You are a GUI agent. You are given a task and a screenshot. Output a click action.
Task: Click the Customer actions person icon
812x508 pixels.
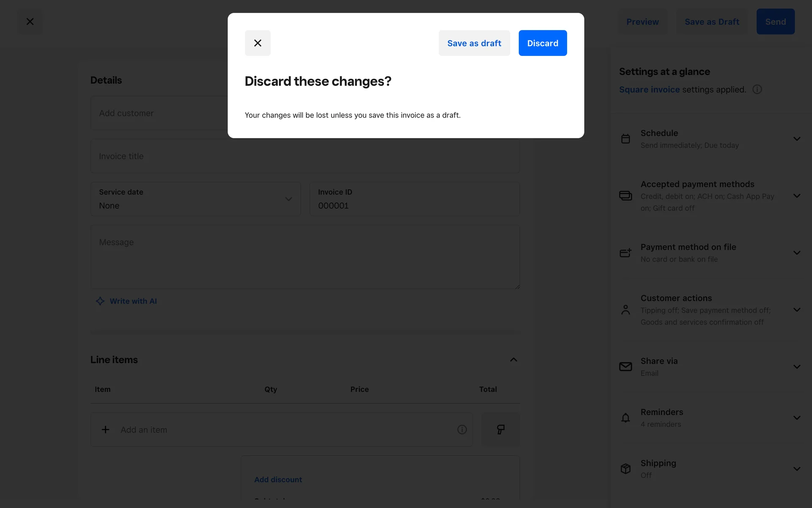[x=625, y=310]
